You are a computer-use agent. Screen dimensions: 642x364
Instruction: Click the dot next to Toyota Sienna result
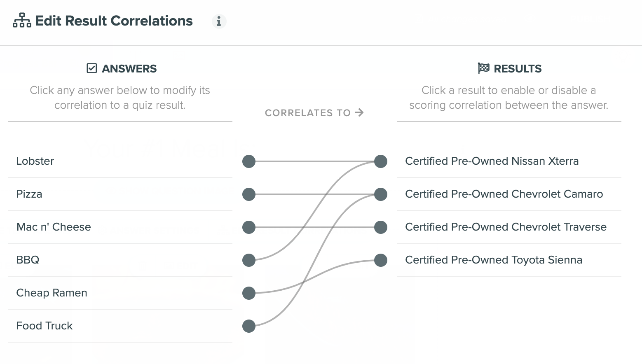[x=381, y=260]
